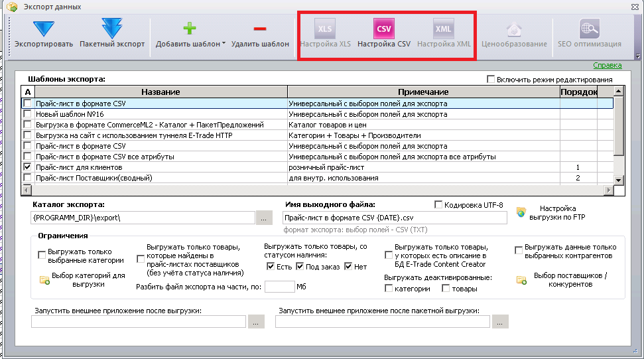Click the horizontal scrollbar left arrow
This screenshot has height=359, width=644.
point(27,190)
